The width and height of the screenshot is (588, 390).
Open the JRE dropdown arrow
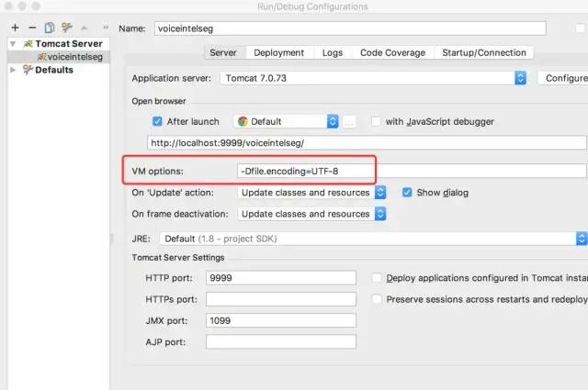(582, 239)
